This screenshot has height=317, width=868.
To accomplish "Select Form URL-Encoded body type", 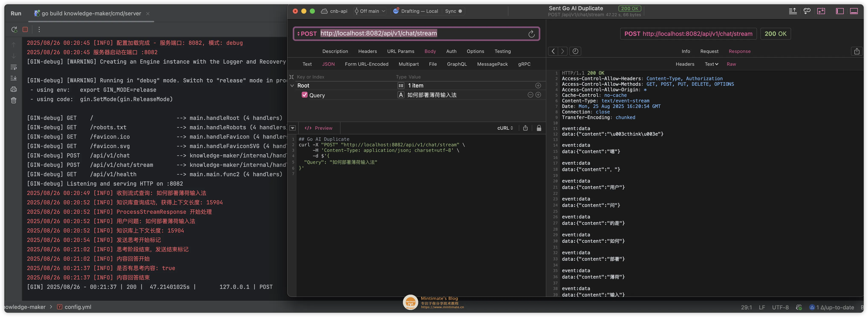I will [x=366, y=64].
